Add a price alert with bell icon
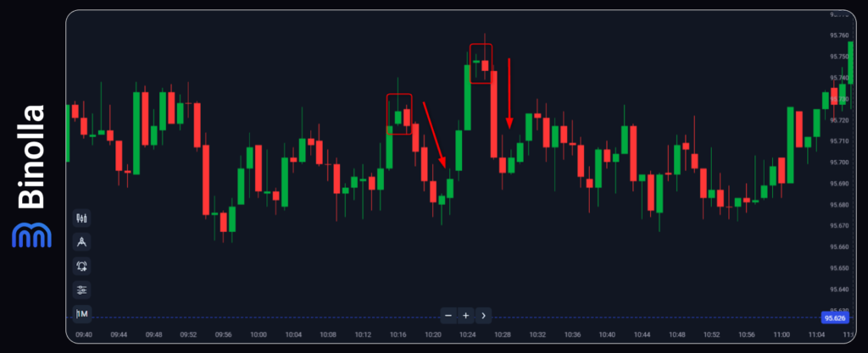Screen dimensions: 868x353 coord(82,267)
